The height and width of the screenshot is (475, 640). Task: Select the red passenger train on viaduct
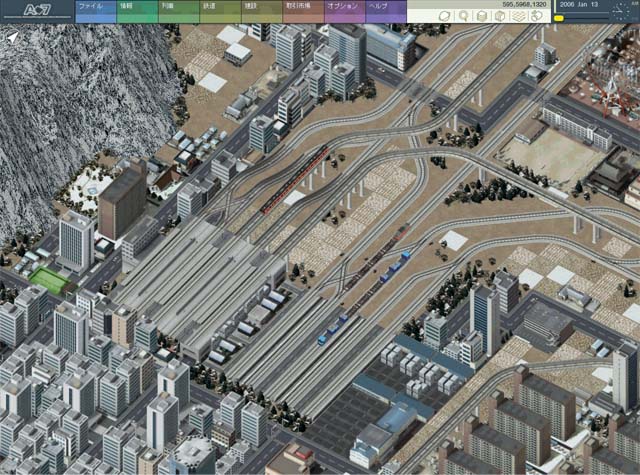click(x=296, y=180)
